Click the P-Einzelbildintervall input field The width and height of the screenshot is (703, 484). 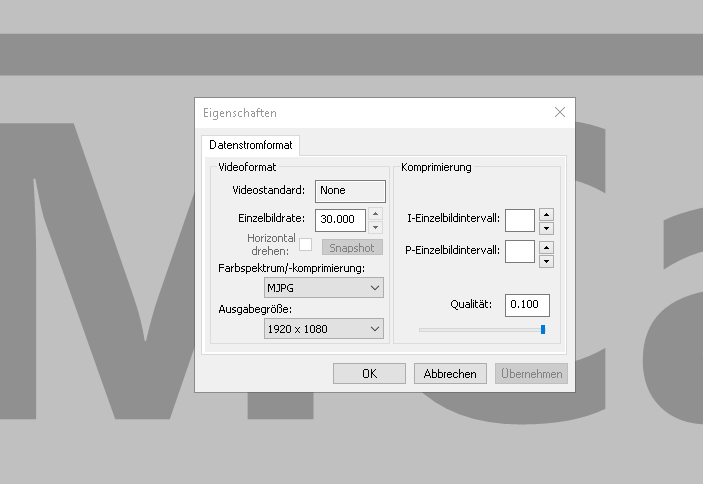tap(520, 251)
